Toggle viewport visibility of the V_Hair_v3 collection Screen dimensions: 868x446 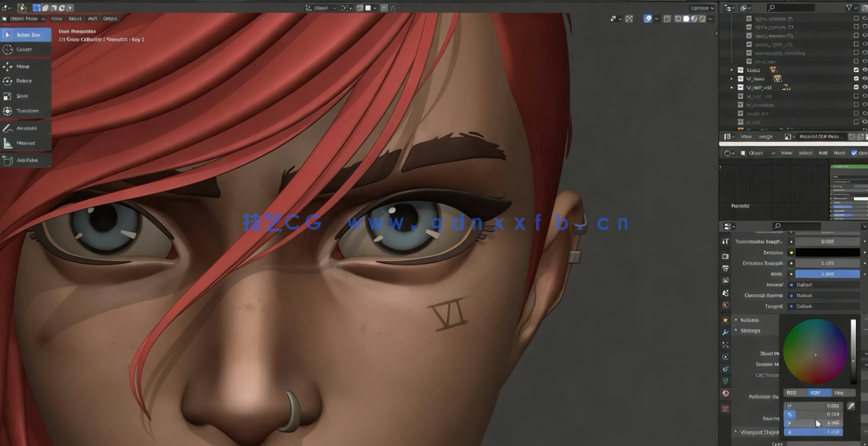tap(864, 87)
